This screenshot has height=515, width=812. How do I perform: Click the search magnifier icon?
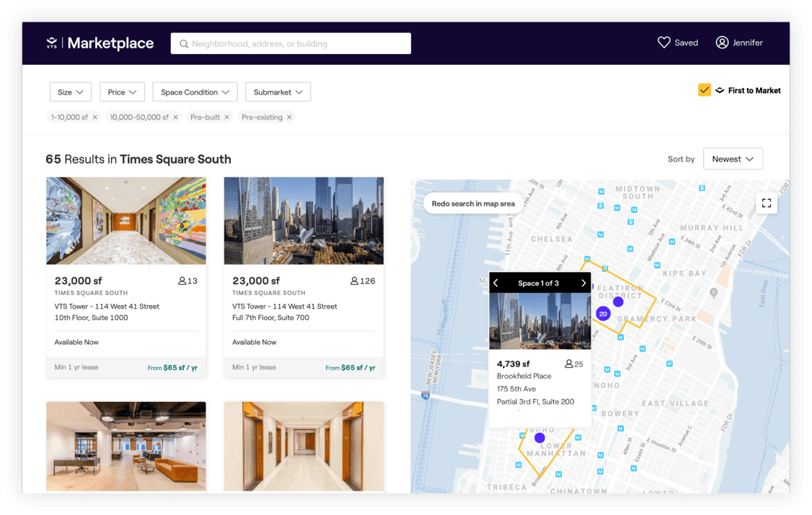click(184, 44)
